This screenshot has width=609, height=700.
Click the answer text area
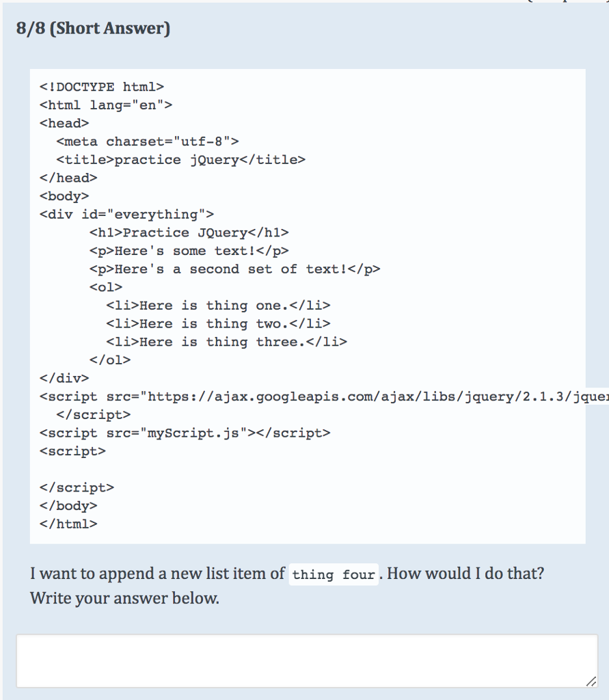click(x=304, y=660)
